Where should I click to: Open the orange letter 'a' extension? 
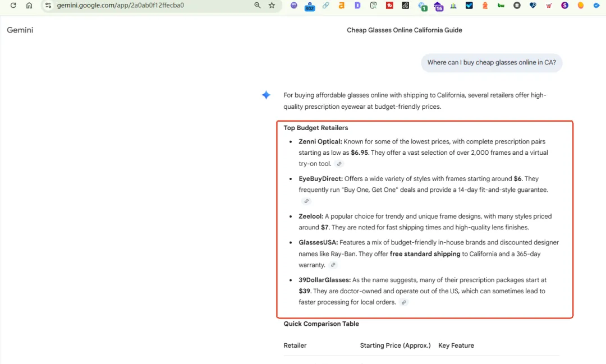point(342,6)
